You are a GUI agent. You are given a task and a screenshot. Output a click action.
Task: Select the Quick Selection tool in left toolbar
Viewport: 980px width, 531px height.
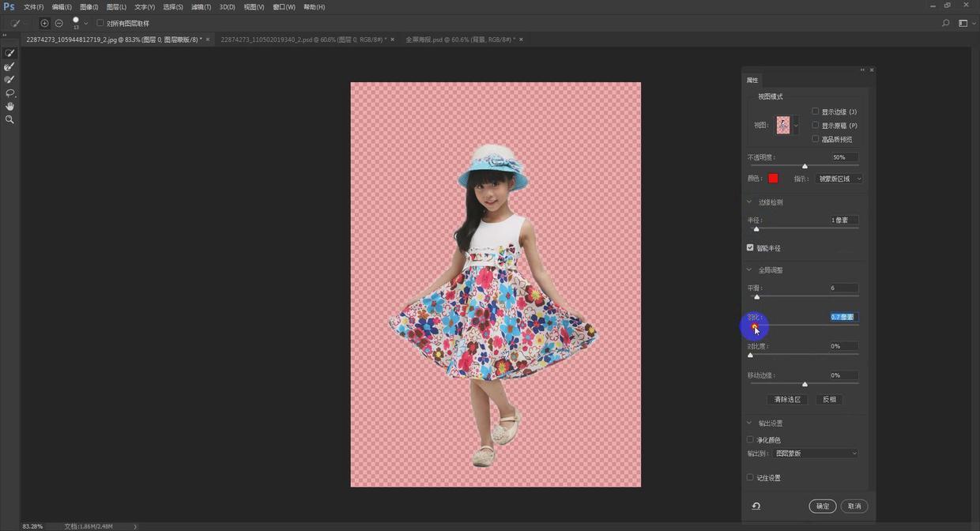tap(9, 53)
